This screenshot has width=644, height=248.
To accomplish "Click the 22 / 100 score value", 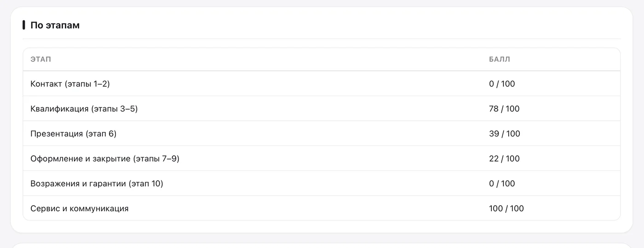I will tap(504, 158).
